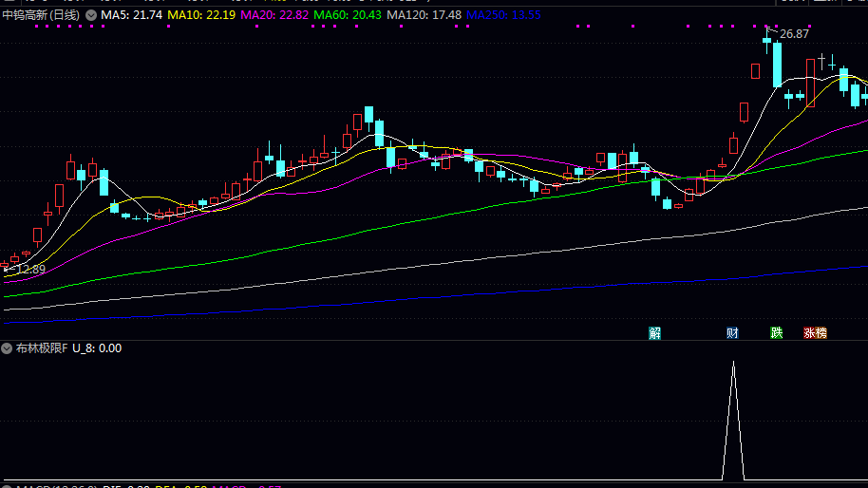Open the 布林极限F indicator dropdown arrow
The image size is (868, 488).
coord(7,348)
